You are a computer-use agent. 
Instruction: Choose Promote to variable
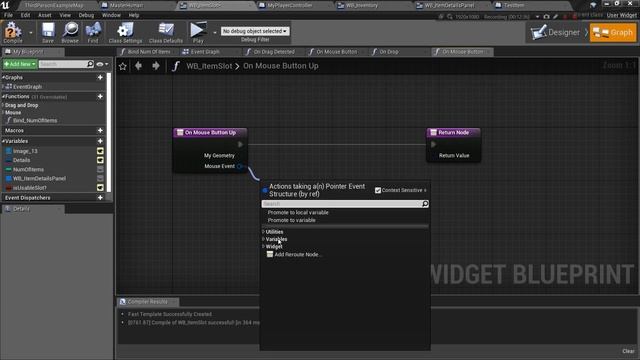[x=291, y=220]
